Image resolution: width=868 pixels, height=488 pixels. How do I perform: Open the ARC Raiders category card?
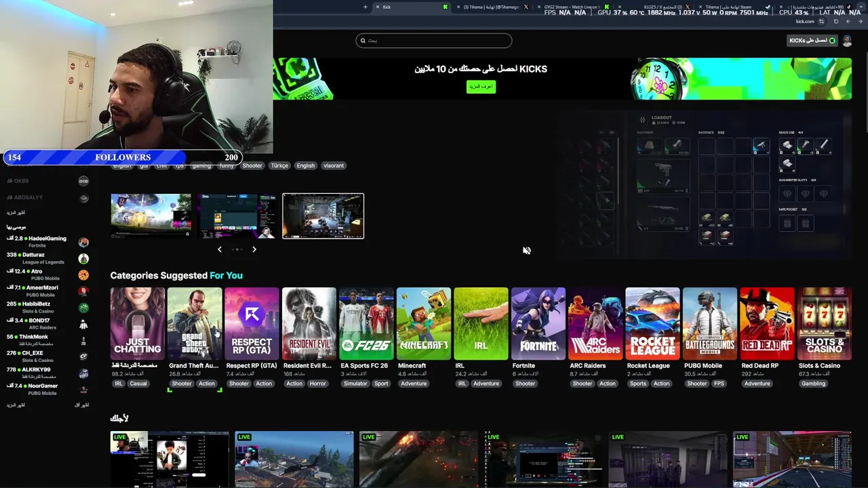[595, 324]
